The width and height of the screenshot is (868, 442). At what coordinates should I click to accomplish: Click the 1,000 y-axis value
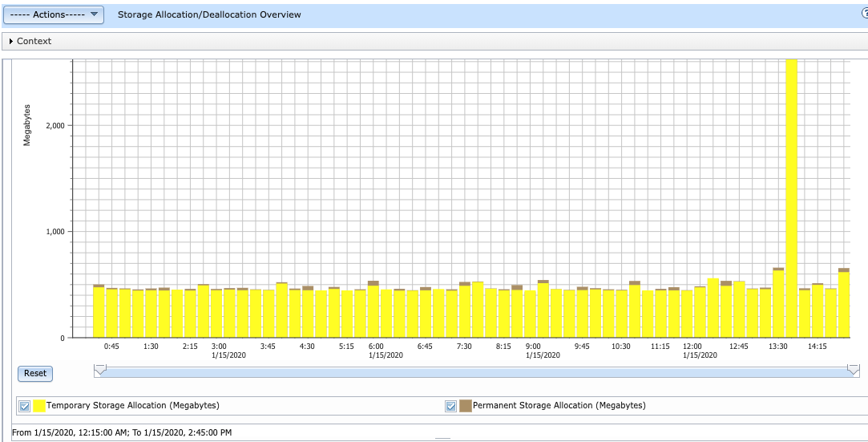pos(55,232)
